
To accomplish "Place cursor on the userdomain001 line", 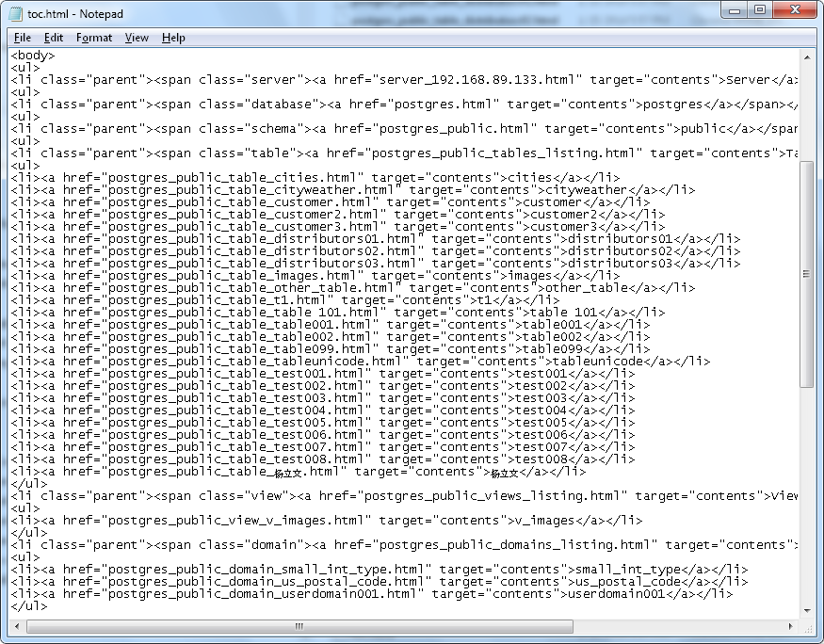I will pyautogui.click(x=283, y=594).
